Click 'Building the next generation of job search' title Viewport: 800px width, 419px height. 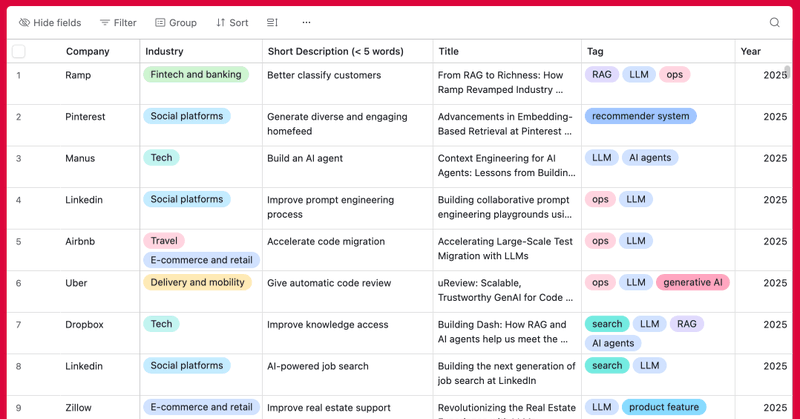507,375
